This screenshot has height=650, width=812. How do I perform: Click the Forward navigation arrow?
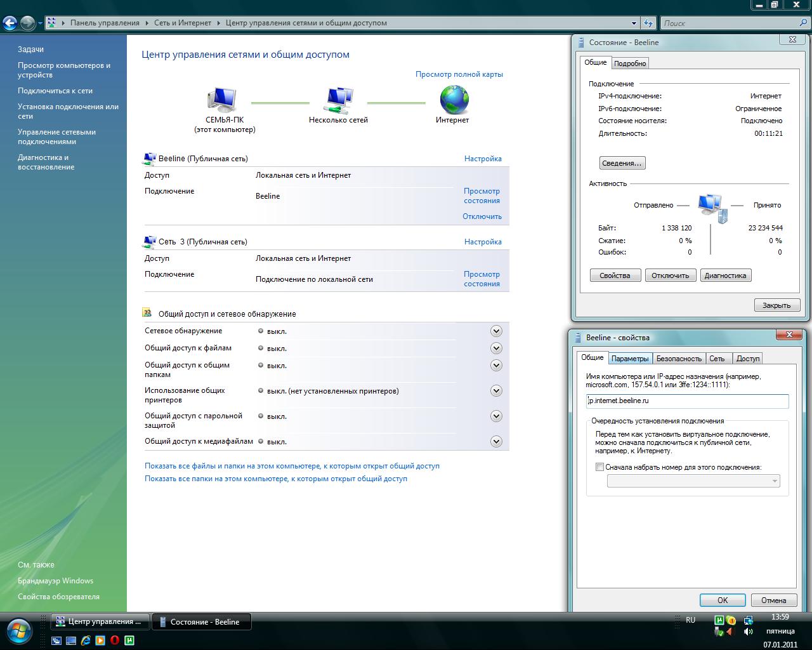click(27, 23)
